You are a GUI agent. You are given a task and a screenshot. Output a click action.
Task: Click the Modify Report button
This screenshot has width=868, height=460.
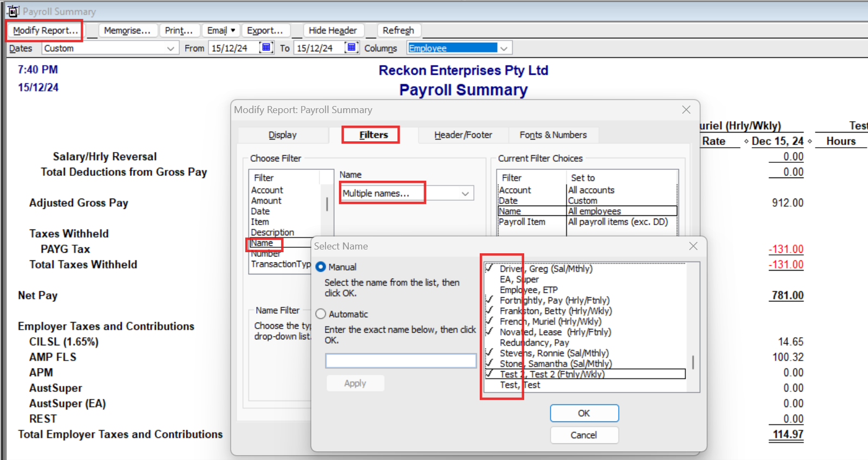[x=45, y=30]
